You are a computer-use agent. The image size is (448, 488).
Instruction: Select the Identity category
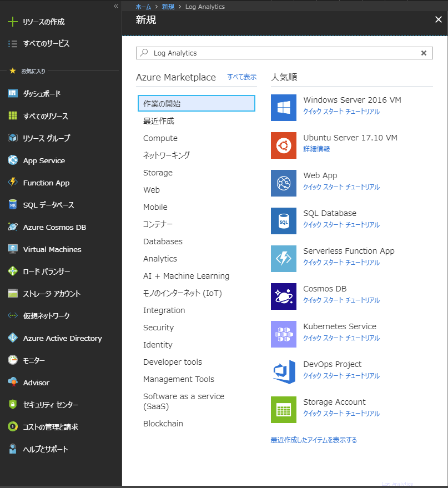(158, 345)
